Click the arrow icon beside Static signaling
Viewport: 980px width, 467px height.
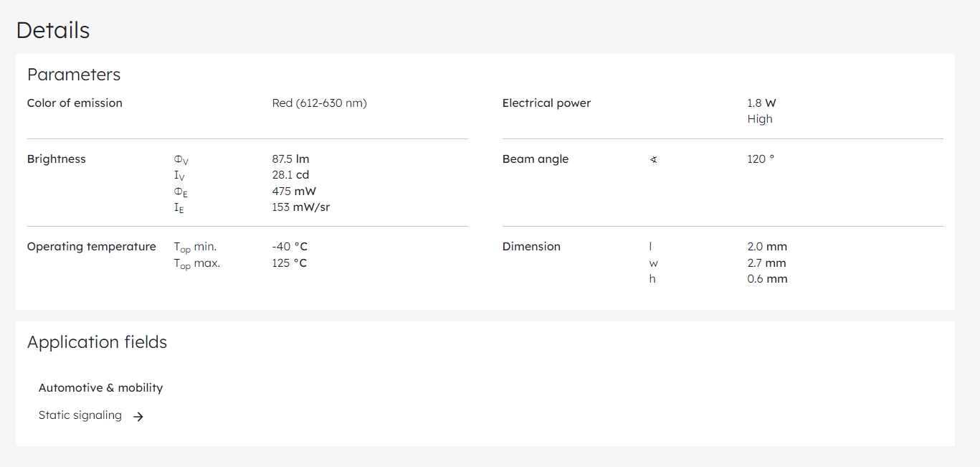click(138, 416)
